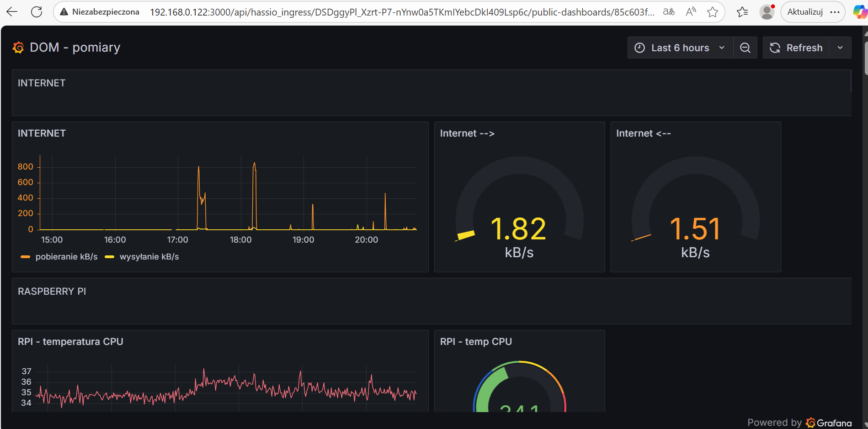Bookmark this page with the star icon
This screenshot has width=868, height=429.
[x=712, y=12]
